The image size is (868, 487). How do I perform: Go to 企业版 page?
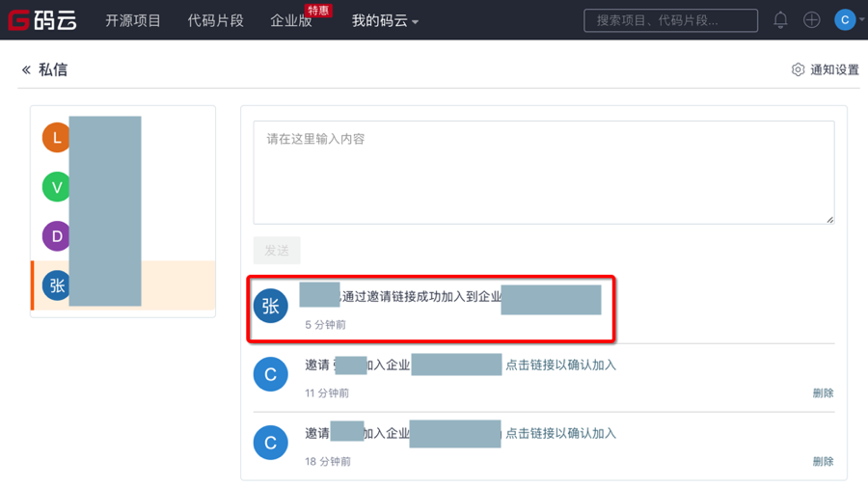click(291, 20)
